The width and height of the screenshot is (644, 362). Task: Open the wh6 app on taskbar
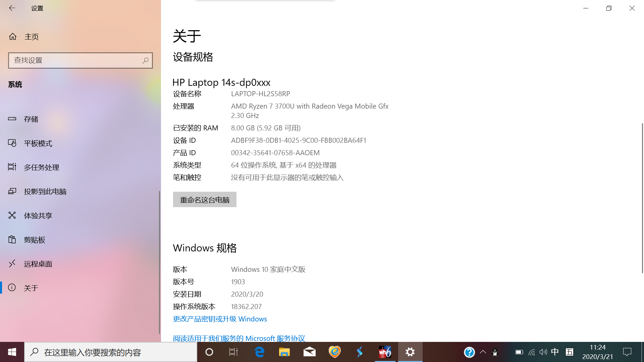[x=385, y=352]
